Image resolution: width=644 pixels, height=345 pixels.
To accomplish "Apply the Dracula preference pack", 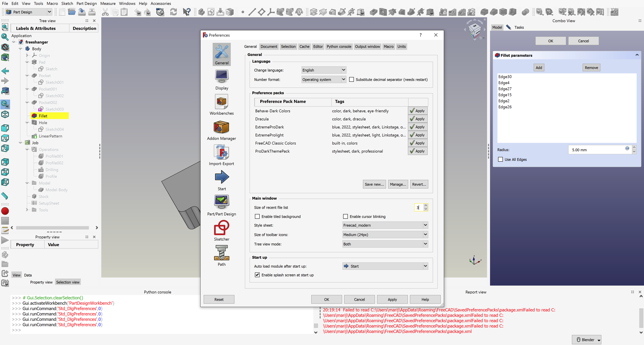I will [x=417, y=119].
